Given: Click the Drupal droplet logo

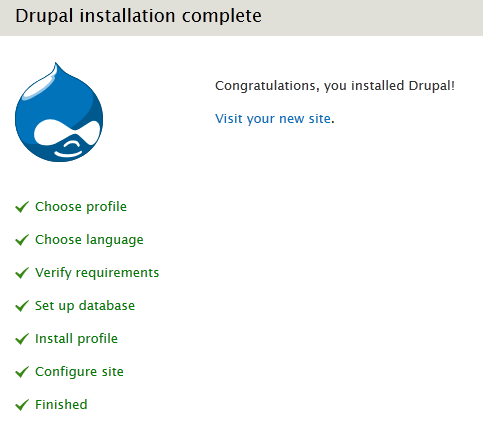Looking at the screenshot, I should tap(59, 112).
